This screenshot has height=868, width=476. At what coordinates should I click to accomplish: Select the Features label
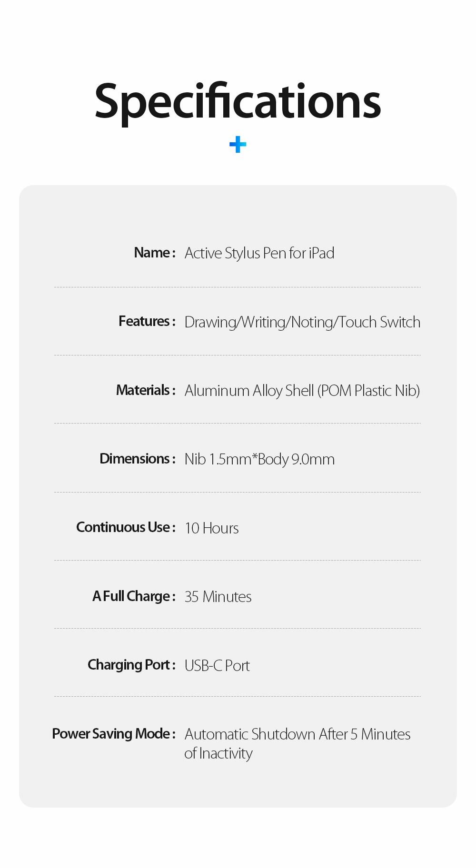coord(147,321)
